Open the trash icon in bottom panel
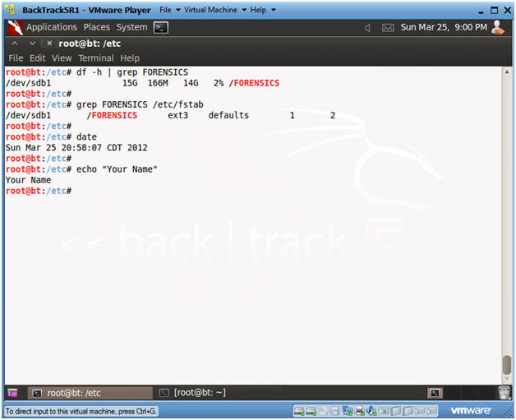 click(x=504, y=393)
